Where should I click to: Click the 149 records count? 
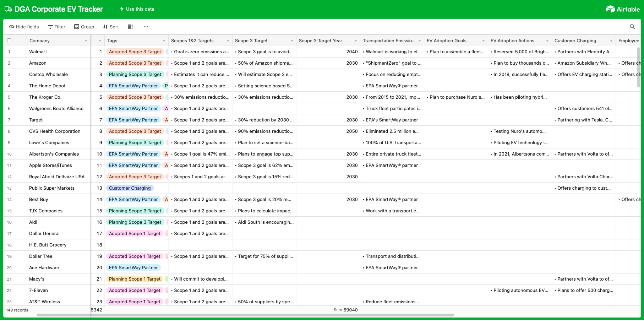pos(17,310)
